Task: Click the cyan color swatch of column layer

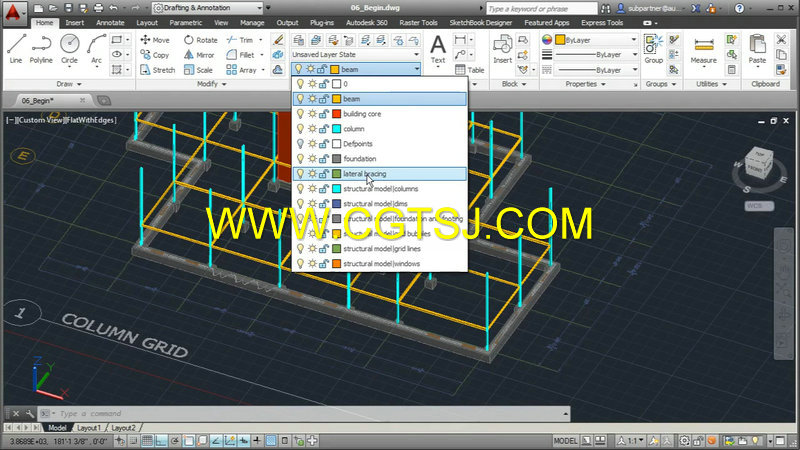Action: tap(337, 129)
